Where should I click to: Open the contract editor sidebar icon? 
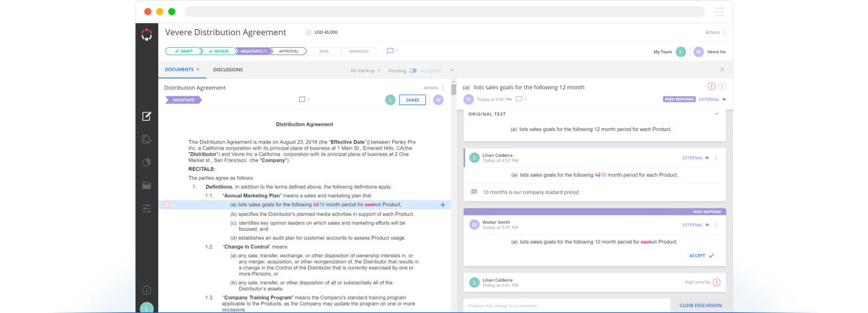[x=147, y=116]
